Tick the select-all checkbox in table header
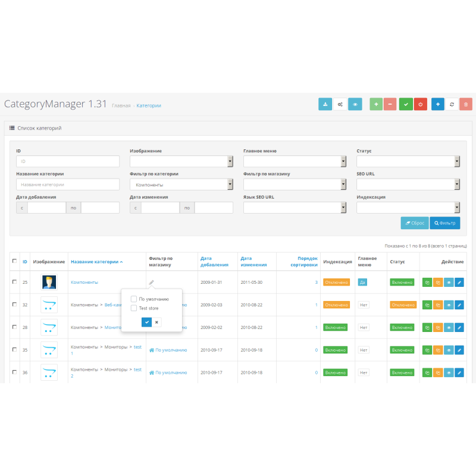Screen dimensions: 476x476 coord(15,261)
